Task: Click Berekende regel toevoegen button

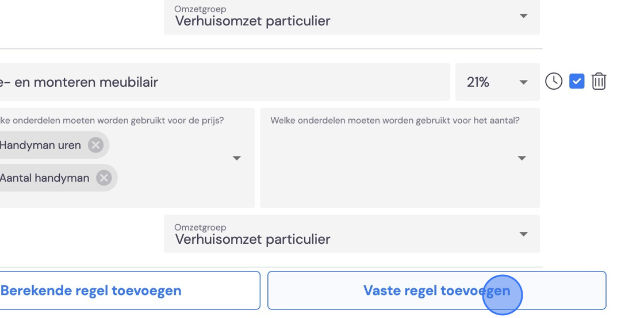Action: coord(130,290)
